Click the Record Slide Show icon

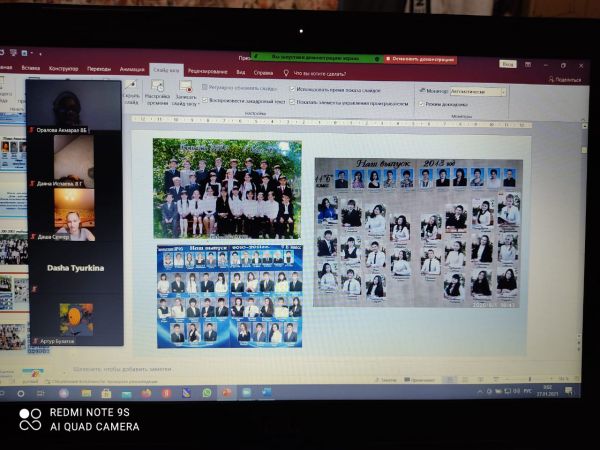click(x=184, y=88)
